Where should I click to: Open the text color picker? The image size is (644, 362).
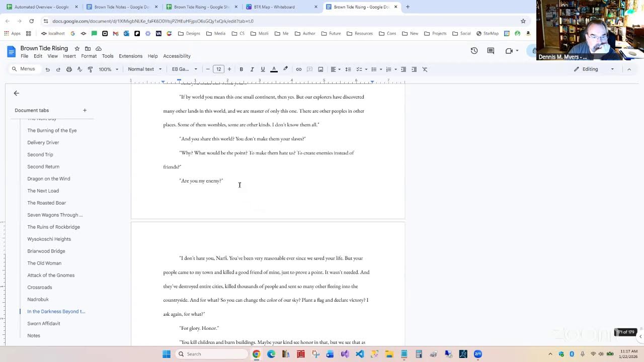[x=274, y=69]
